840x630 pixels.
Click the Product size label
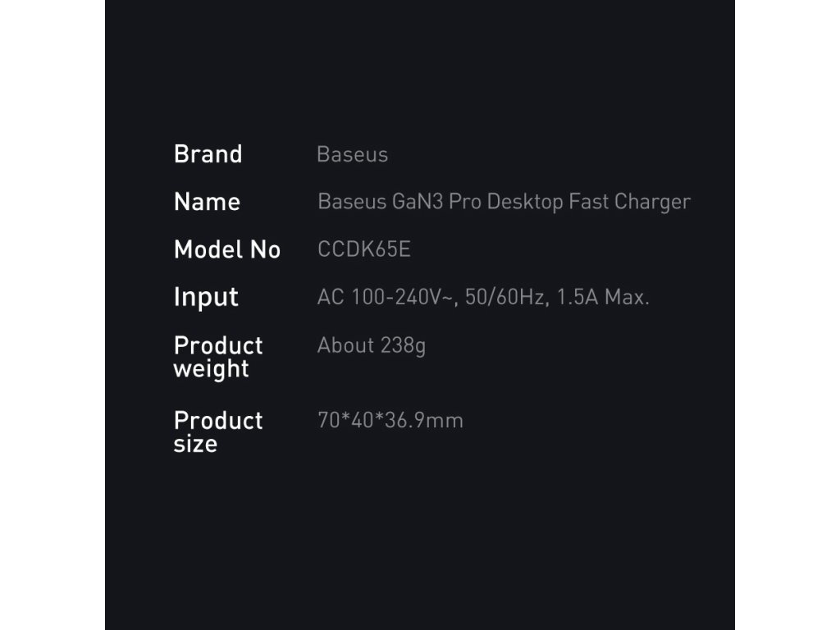pos(217,432)
